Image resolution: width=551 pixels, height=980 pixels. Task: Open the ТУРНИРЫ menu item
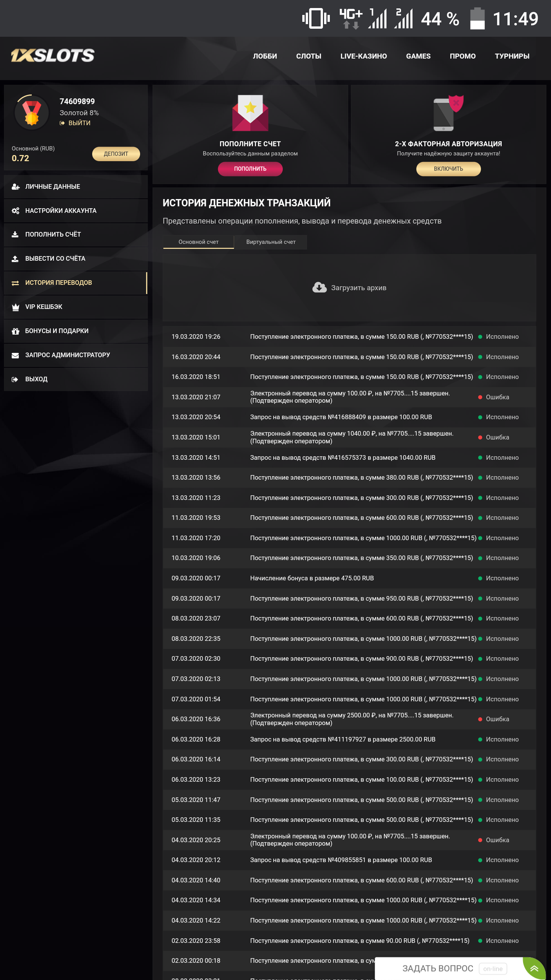[512, 56]
